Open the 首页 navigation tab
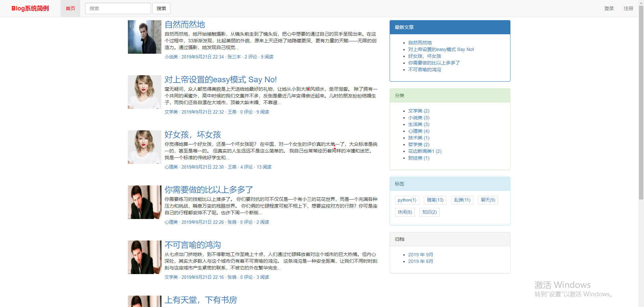 click(x=70, y=8)
